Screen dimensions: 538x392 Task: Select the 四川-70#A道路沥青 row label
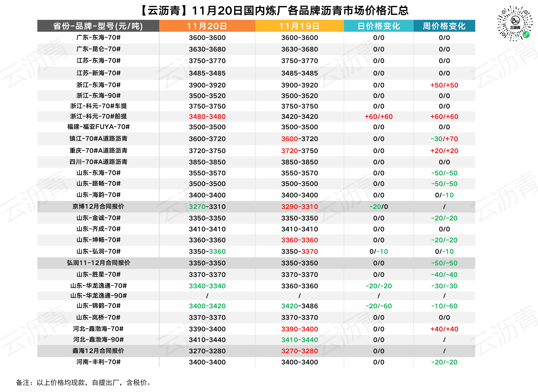(x=98, y=162)
